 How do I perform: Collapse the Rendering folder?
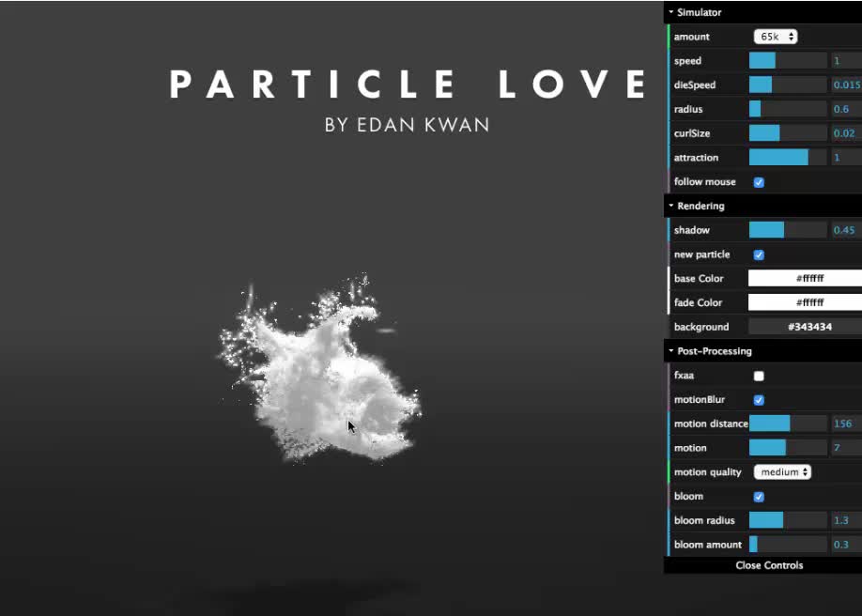coord(763,206)
